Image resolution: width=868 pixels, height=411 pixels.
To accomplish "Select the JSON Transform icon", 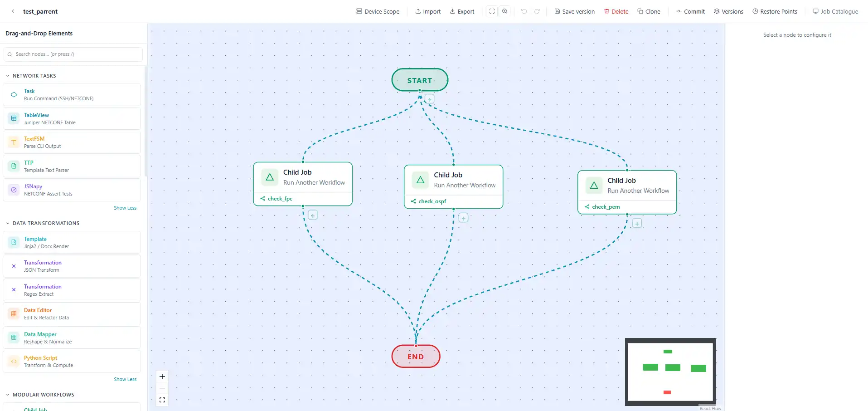I will point(14,266).
